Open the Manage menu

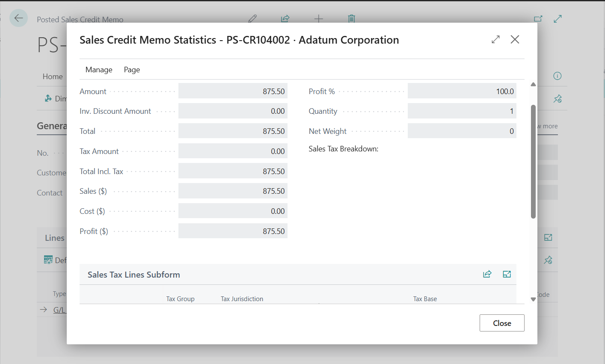(x=99, y=69)
